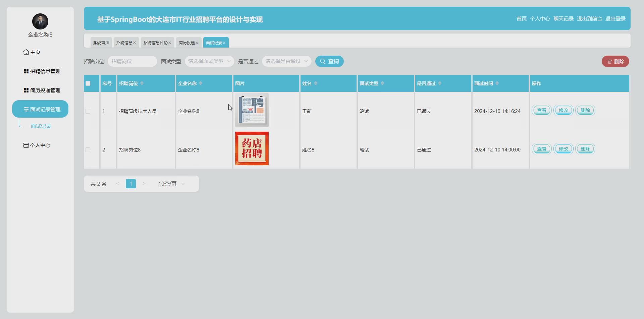
Task: Open 个人中心 link in header
Action: (x=540, y=19)
